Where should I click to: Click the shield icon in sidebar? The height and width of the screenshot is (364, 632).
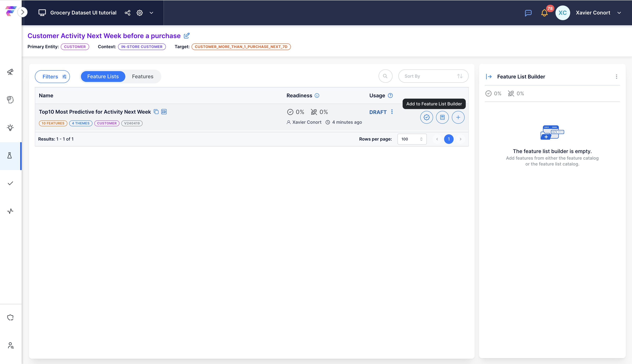(x=10, y=317)
